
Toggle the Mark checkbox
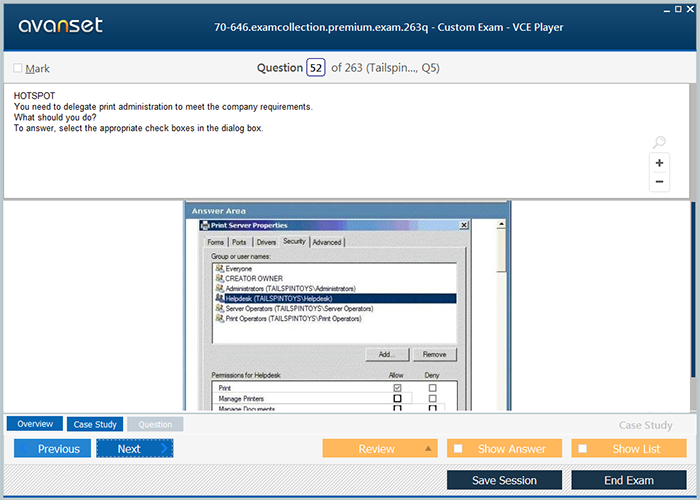click(17, 68)
